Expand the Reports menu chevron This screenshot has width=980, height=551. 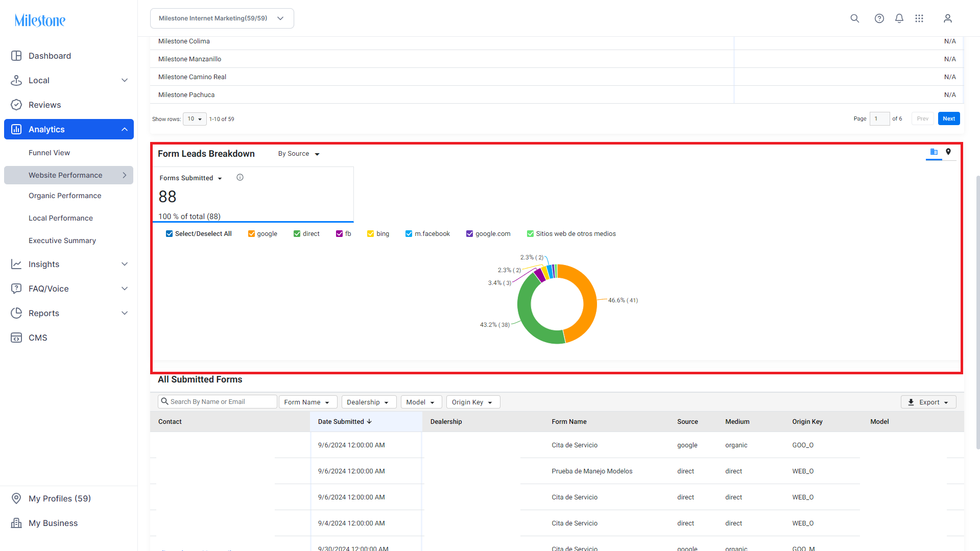pyautogui.click(x=125, y=313)
